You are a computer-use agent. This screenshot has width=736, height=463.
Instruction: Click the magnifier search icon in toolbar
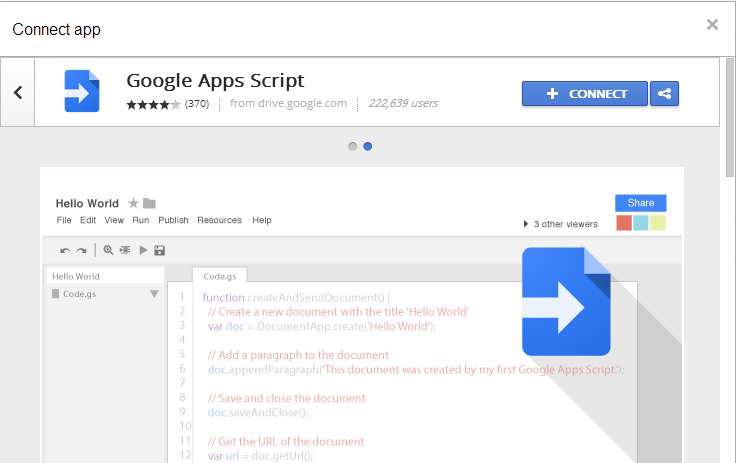(108, 250)
